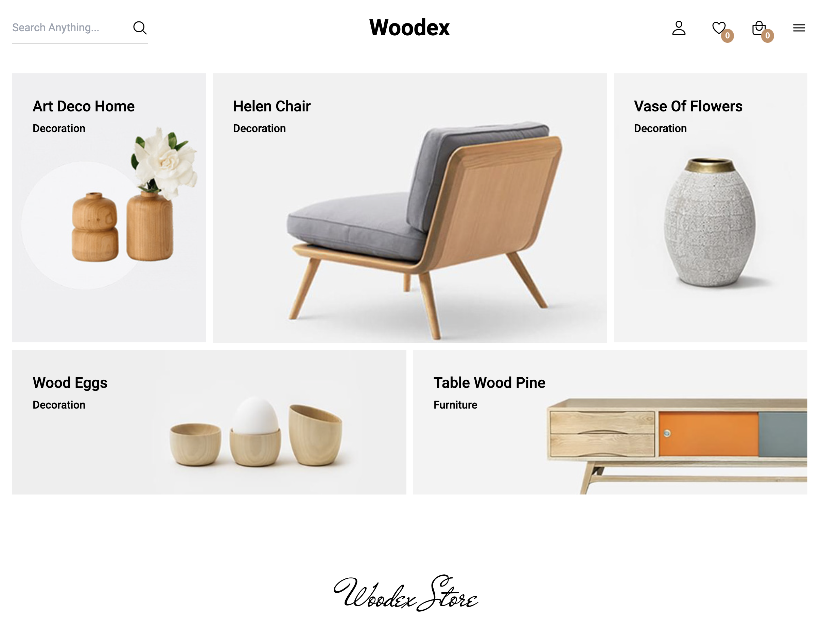
Task: Click the gray lounge chair image
Action: click(424, 230)
